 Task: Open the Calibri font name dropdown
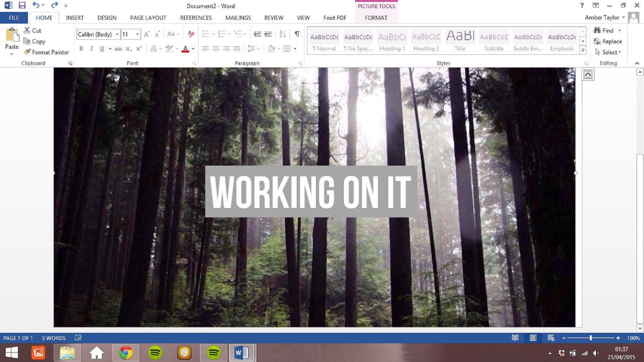tap(117, 34)
